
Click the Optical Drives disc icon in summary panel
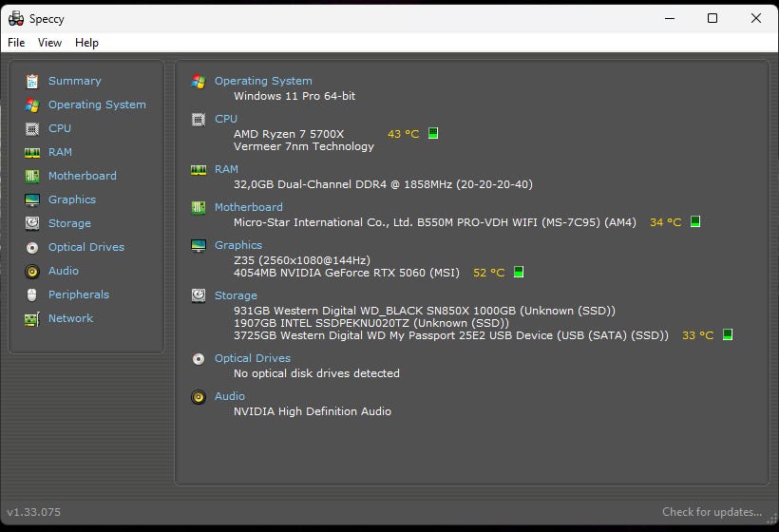(x=199, y=359)
